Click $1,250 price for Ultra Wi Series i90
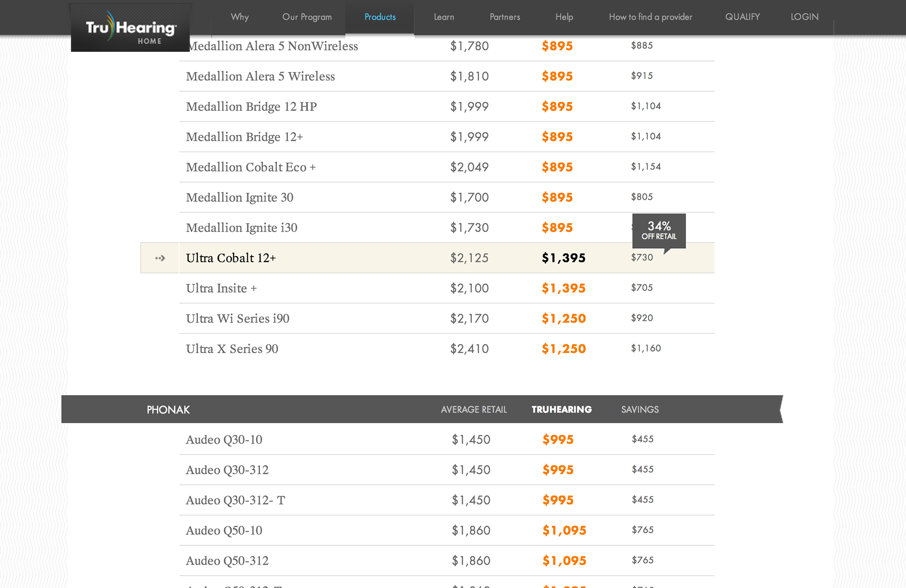Screen dimensions: 906x588 563,319
